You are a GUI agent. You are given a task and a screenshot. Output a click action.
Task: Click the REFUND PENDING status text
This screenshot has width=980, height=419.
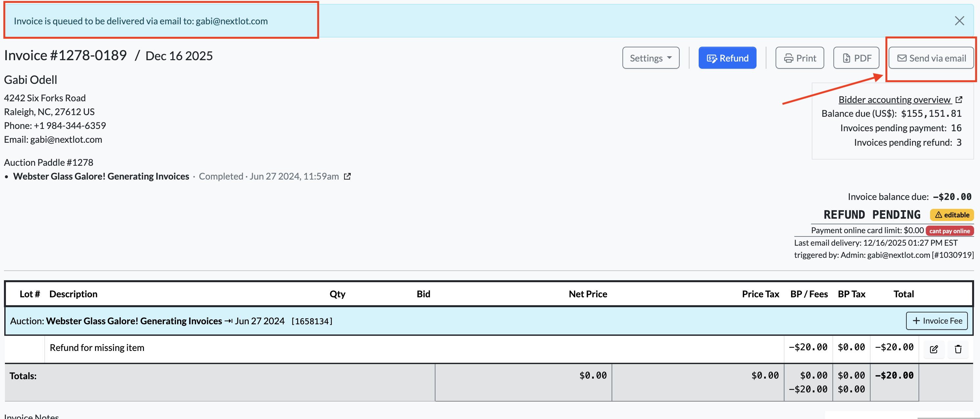coord(872,215)
